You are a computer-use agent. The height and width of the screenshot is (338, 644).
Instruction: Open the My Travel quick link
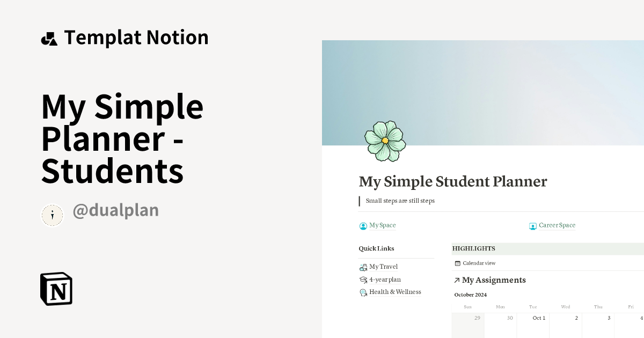click(x=383, y=267)
